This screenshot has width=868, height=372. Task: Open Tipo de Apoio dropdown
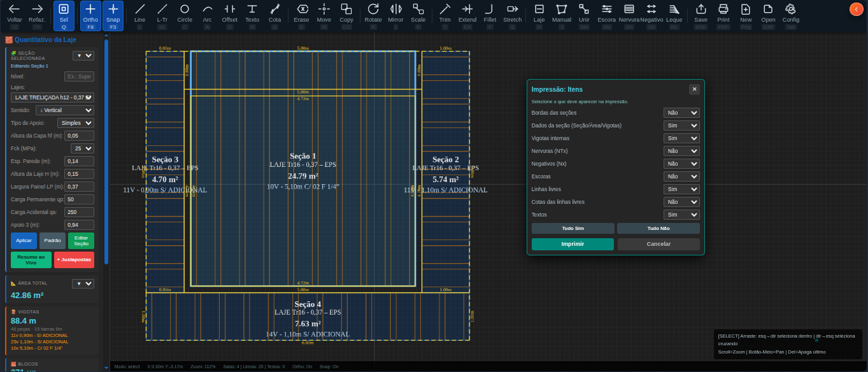(x=76, y=123)
